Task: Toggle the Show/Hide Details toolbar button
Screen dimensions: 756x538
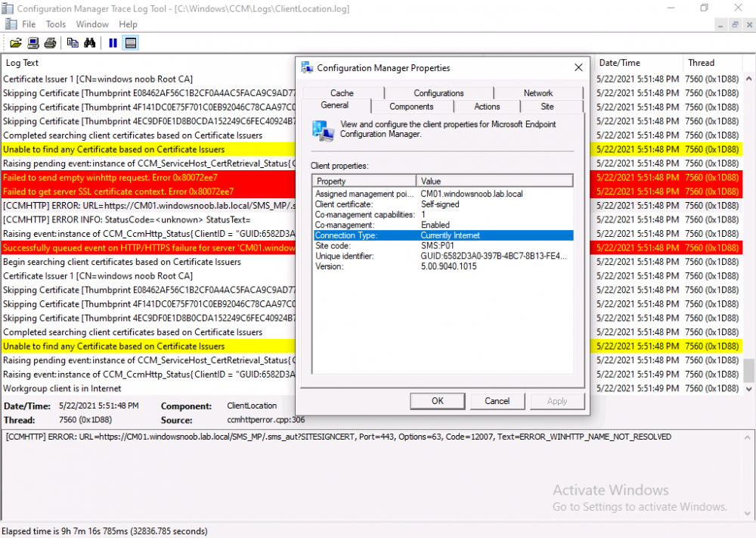Action: (131, 43)
